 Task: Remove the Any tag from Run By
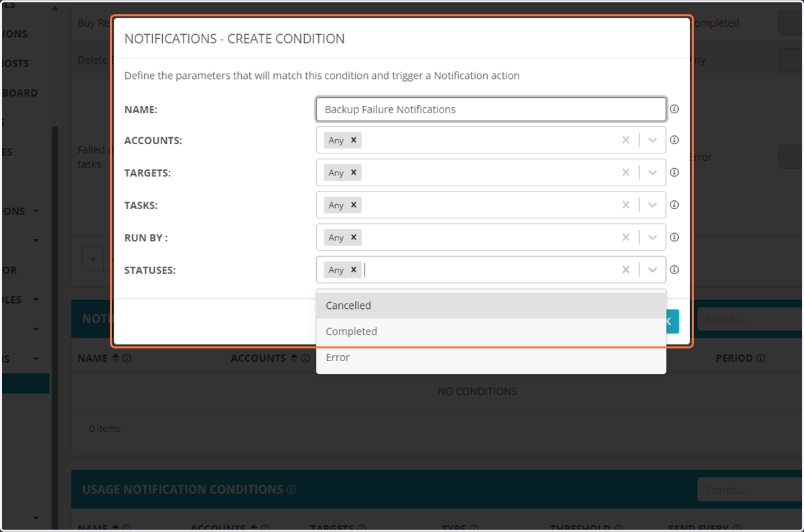354,237
